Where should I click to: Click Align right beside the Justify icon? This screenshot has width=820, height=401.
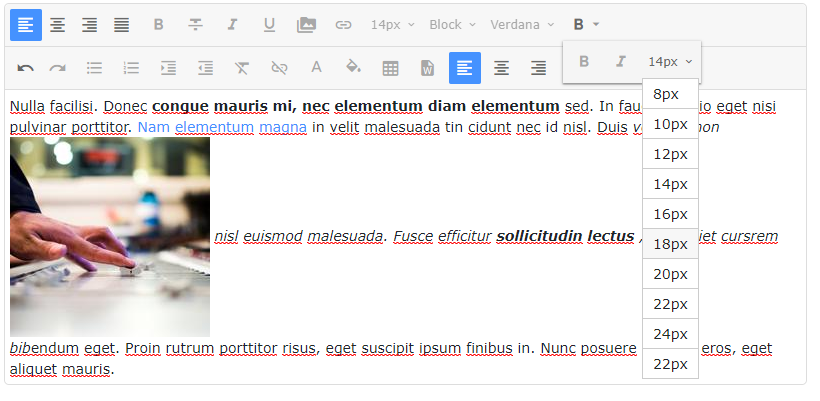[89, 25]
